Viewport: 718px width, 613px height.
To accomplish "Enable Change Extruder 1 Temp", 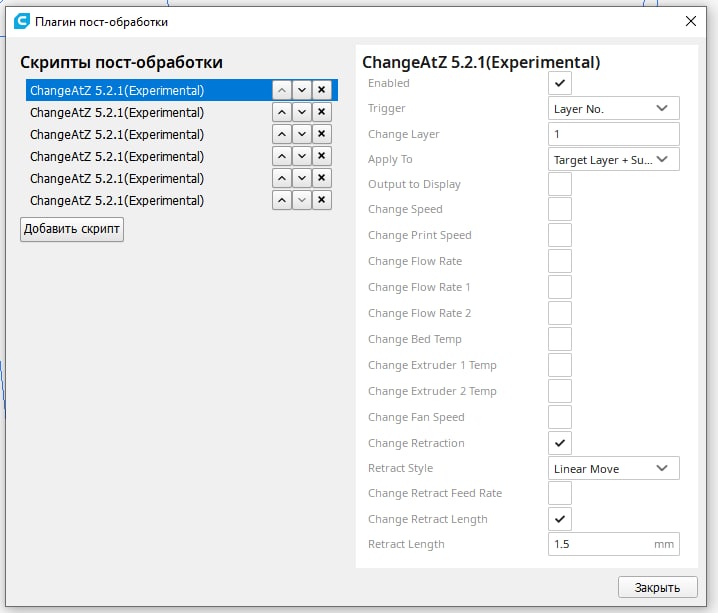I will click(560, 365).
